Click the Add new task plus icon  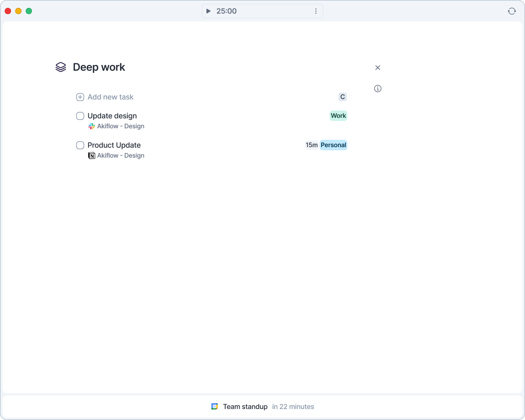click(x=80, y=97)
